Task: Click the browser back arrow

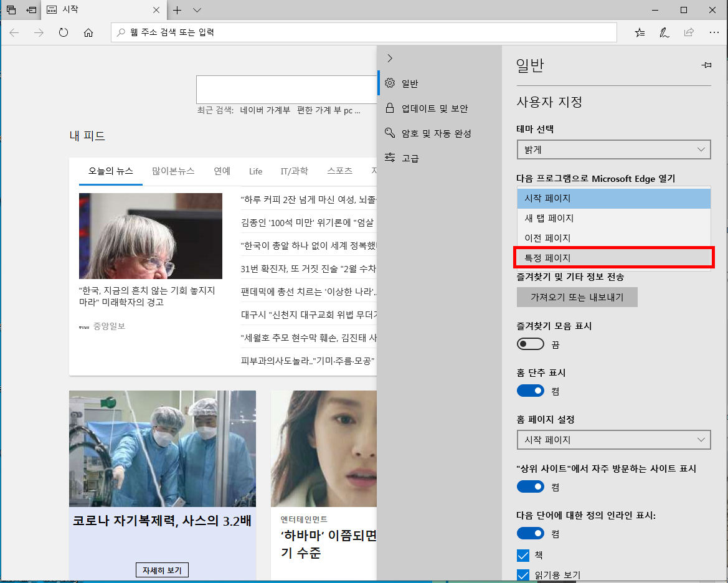Action: (14, 32)
